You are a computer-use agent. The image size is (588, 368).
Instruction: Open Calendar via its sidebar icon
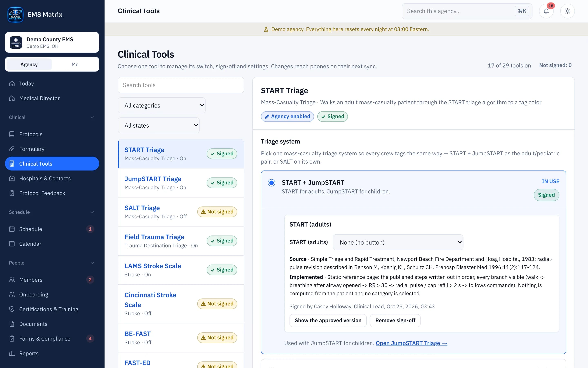click(12, 244)
